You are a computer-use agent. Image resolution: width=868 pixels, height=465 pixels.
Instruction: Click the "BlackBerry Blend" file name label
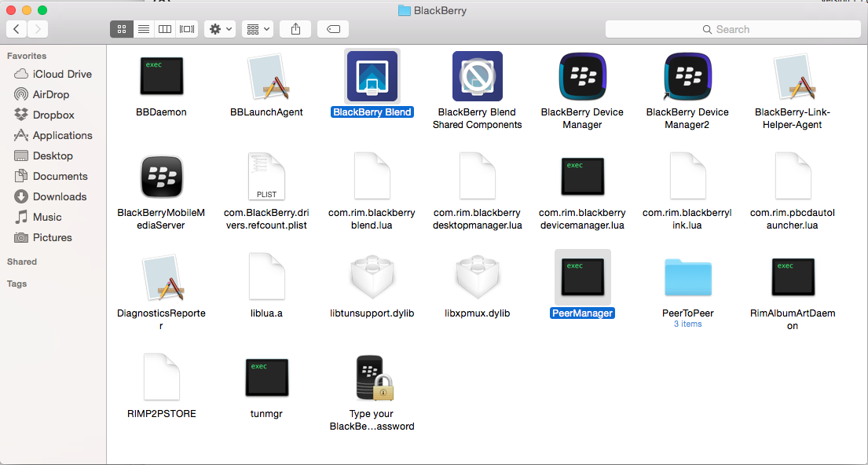coord(372,112)
